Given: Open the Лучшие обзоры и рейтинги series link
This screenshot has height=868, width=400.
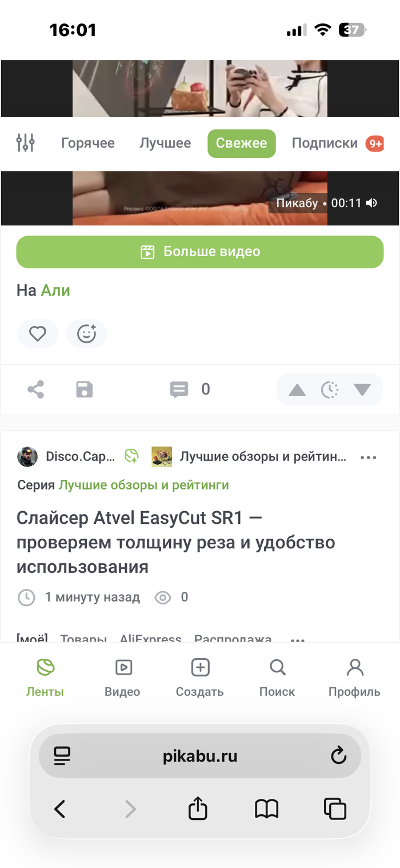Looking at the screenshot, I should pyautogui.click(x=144, y=485).
